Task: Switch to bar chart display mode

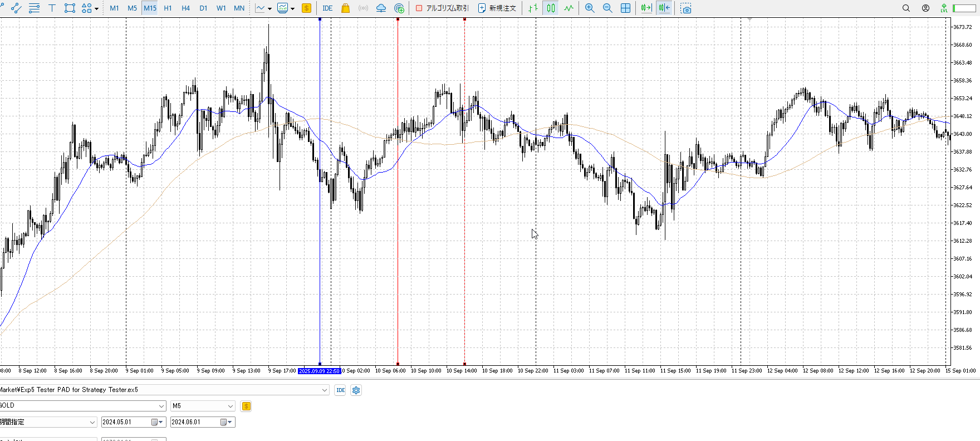Action: coord(533,8)
